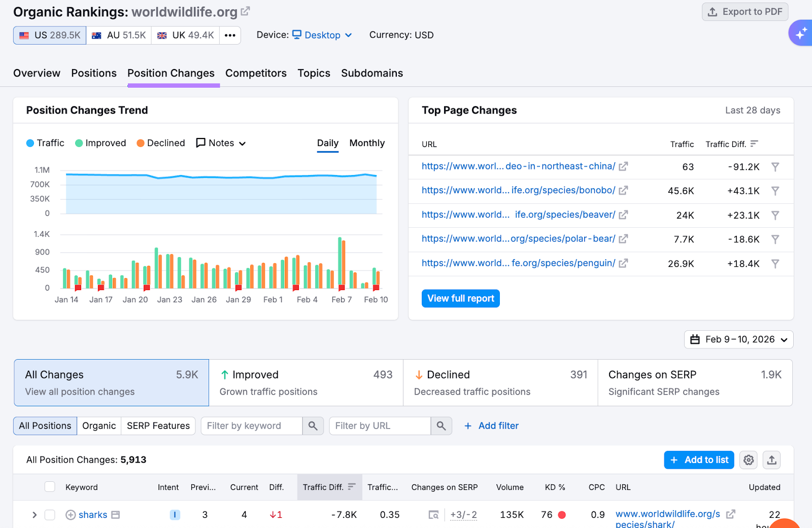812x528 pixels.
Task: Toggle the blue Traffic legend swatch
Action: tap(30, 144)
